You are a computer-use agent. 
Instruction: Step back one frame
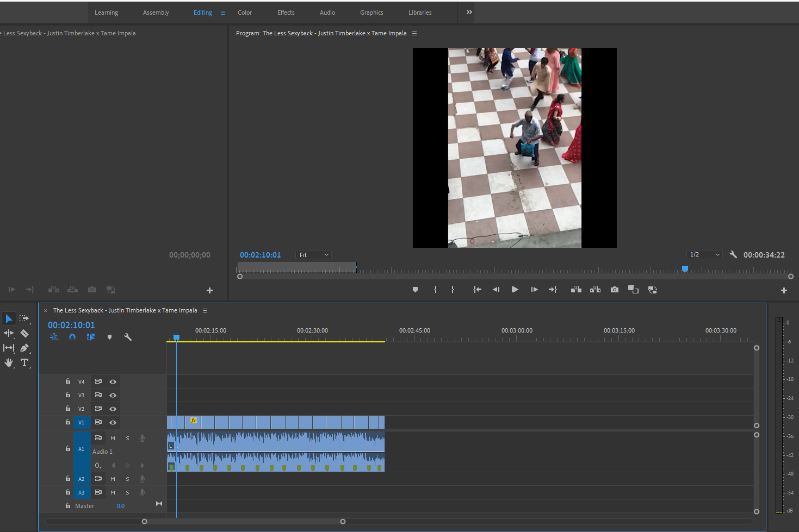(x=496, y=290)
